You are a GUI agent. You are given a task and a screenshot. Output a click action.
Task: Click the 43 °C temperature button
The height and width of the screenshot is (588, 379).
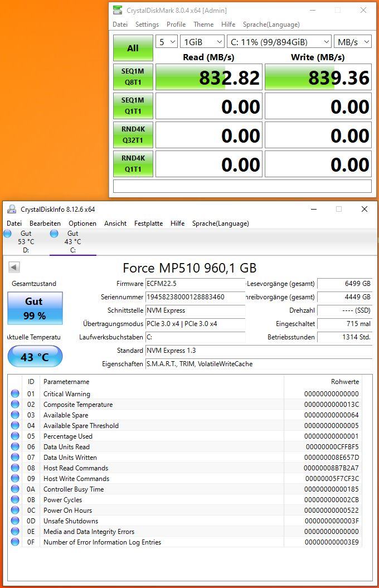pos(35,356)
